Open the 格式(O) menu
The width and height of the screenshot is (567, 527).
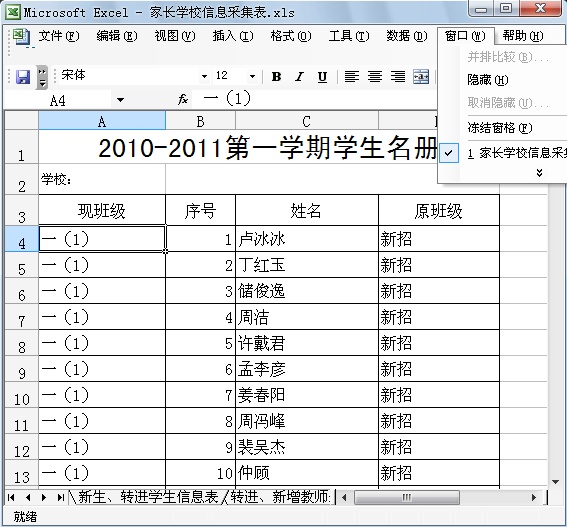pos(291,36)
